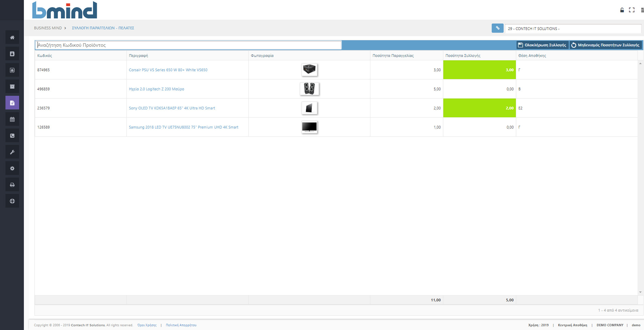Sort by Φωτογραφία column header
Screen dimensions: 644x330
pyautogui.click(x=309, y=56)
